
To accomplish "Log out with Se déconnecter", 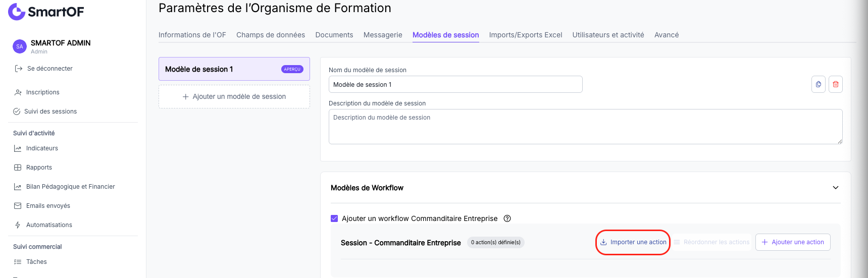I will tap(50, 69).
